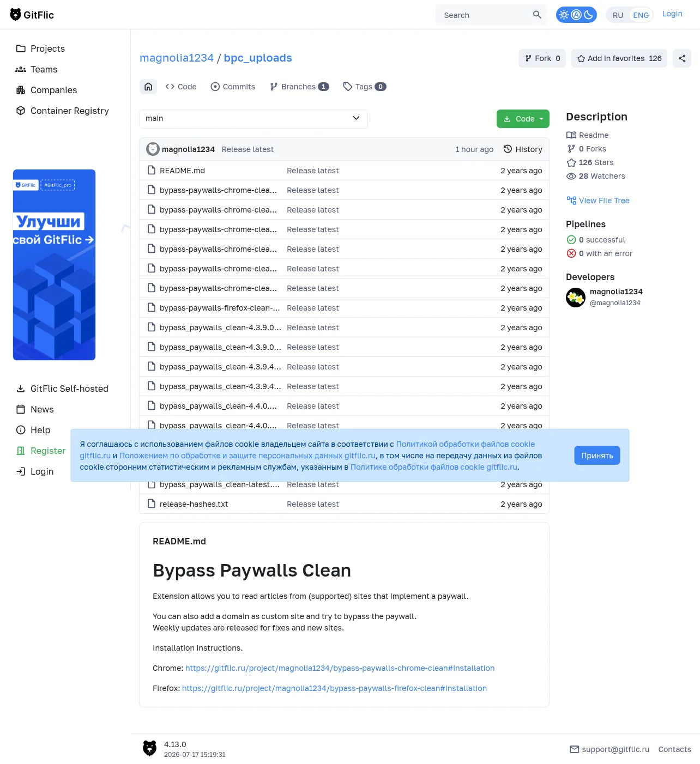Fork the repository
This screenshot has width=700, height=764.
542,58
